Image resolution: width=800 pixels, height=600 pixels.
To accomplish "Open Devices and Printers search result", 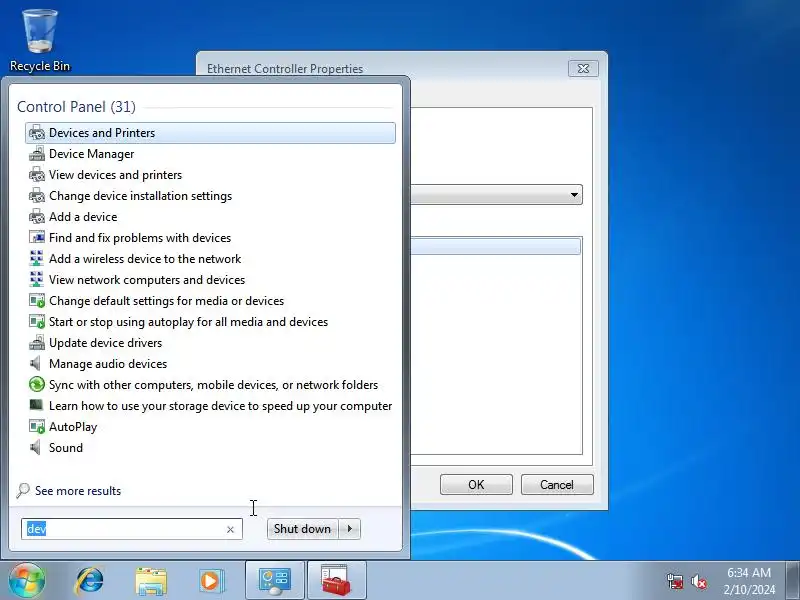I will 210,133.
